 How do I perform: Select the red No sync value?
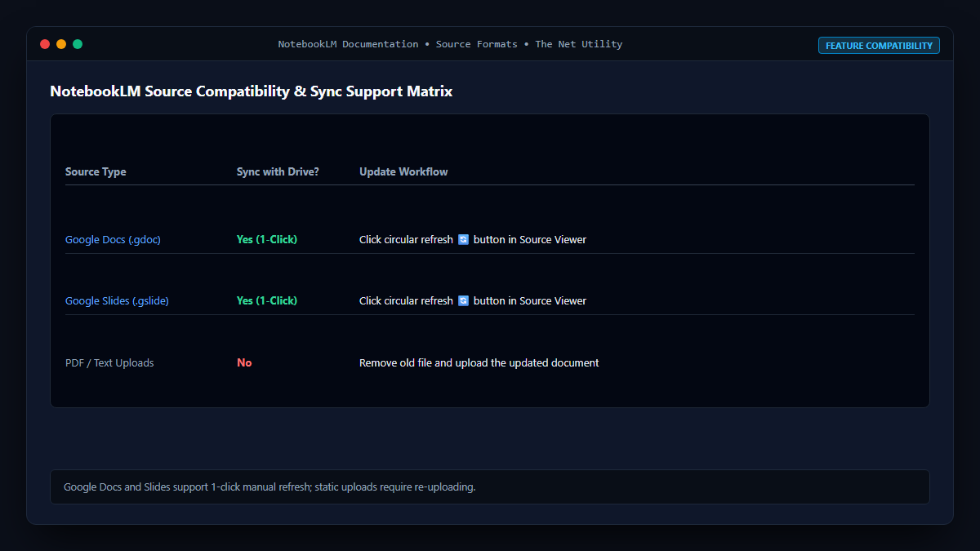pyautogui.click(x=244, y=363)
